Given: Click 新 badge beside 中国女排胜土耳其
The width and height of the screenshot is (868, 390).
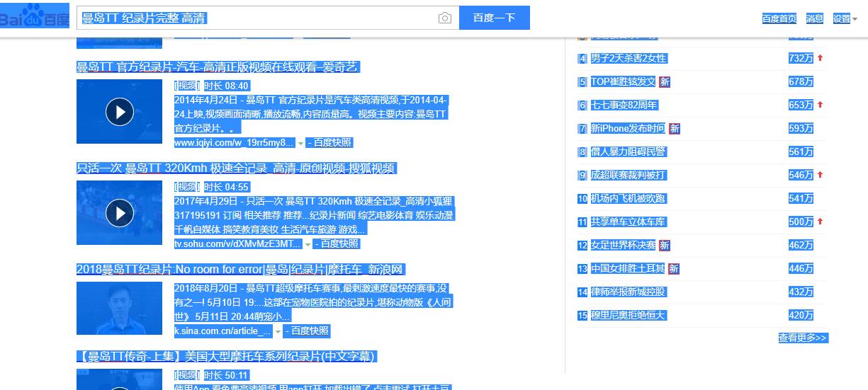Looking at the screenshot, I should (674, 269).
